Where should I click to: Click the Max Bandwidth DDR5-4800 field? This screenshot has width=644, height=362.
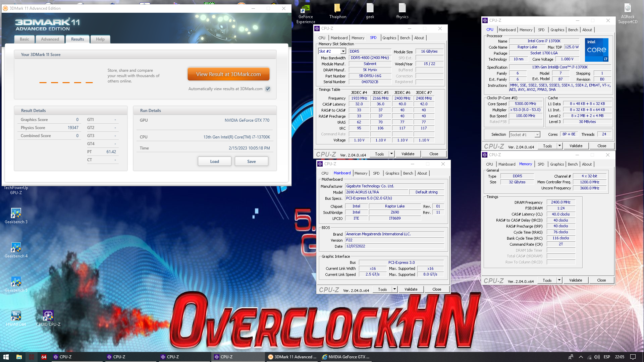[x=370, y=58]
